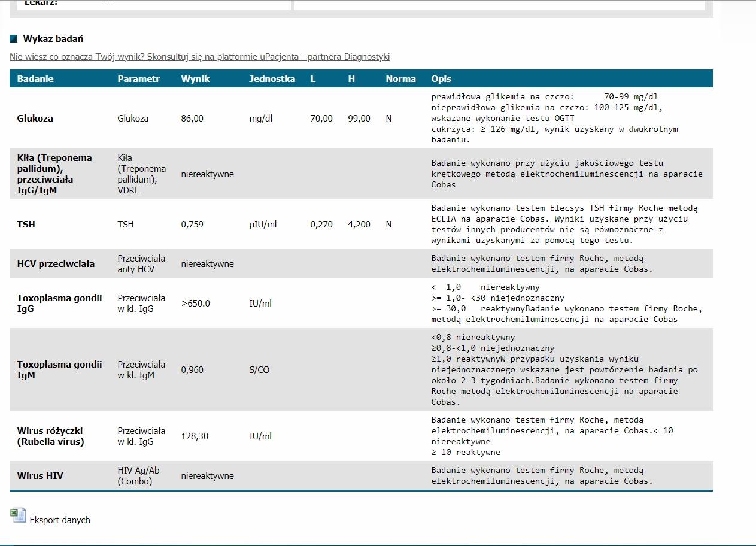Screen dimensions: 756x546
Task: Select the Toxoplasma gondii IgM row name
Action: pyautogui.click(x=60, y=370)
